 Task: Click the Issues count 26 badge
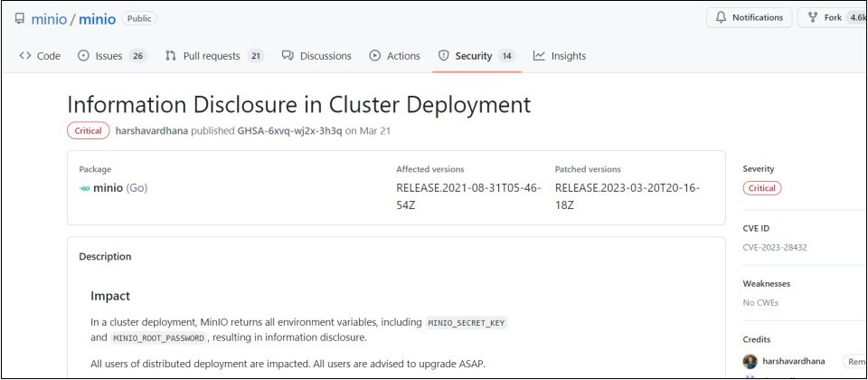click(137, 56)
